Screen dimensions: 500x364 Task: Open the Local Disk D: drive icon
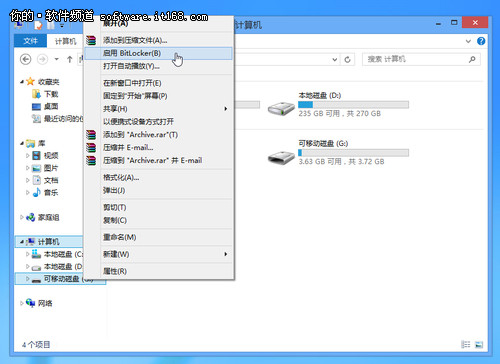click(281, 107)
